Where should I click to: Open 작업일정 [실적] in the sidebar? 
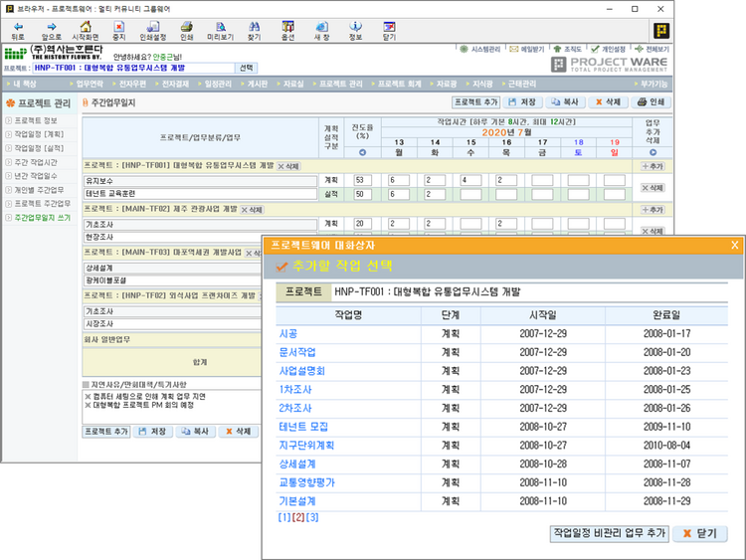point(39,148)
